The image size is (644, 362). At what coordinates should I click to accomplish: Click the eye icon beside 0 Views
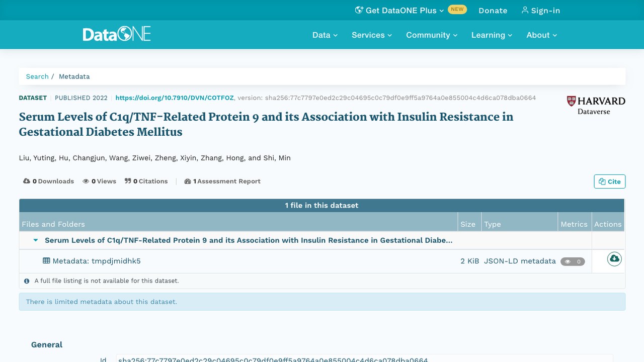pyautogui.click(x=86, y=181)
